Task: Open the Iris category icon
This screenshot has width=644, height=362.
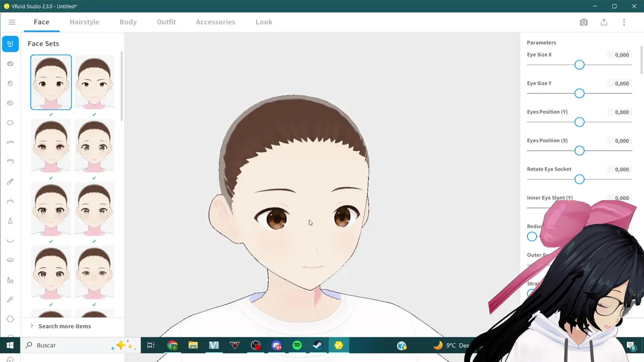Action: click(x=10, y=83)
